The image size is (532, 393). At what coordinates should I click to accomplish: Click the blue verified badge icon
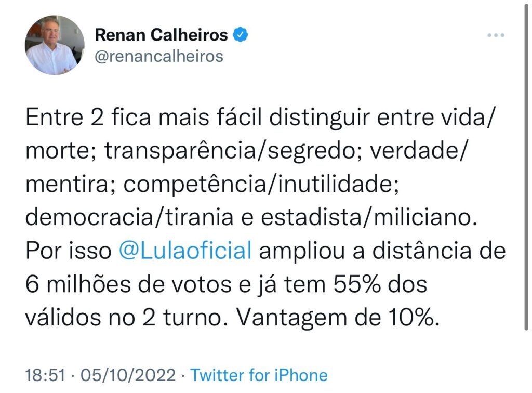[x=241, y=35]
